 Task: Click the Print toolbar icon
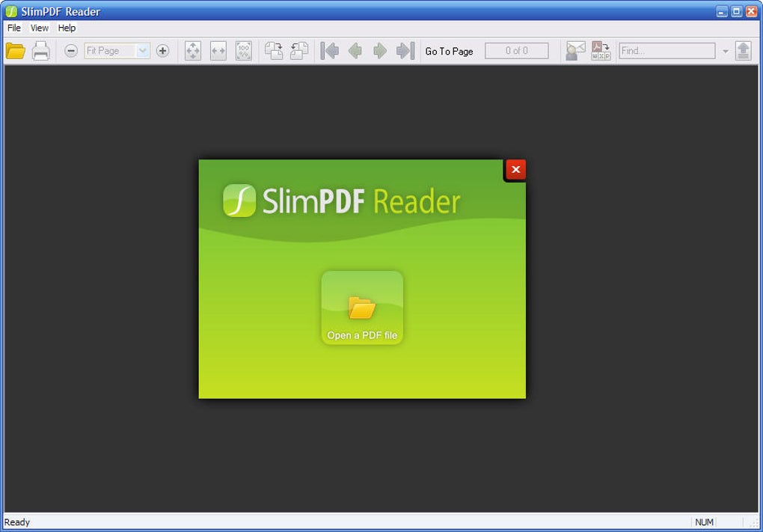point(41,51)
